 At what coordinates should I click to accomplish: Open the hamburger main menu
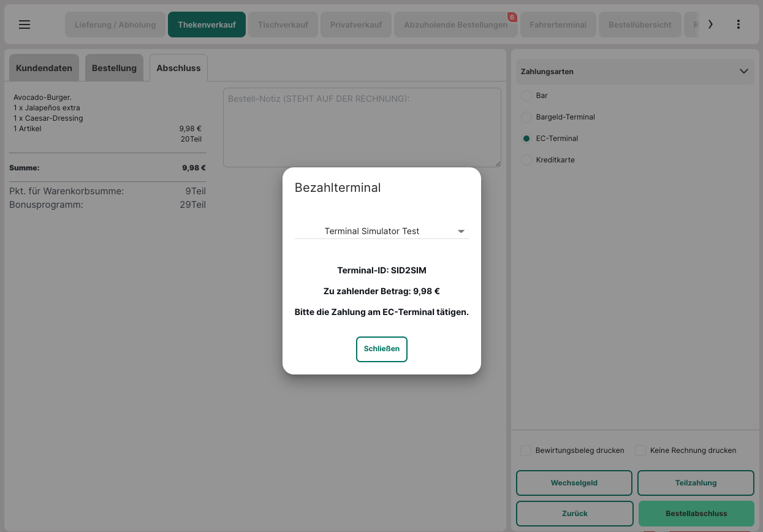[x=25, y=25]
